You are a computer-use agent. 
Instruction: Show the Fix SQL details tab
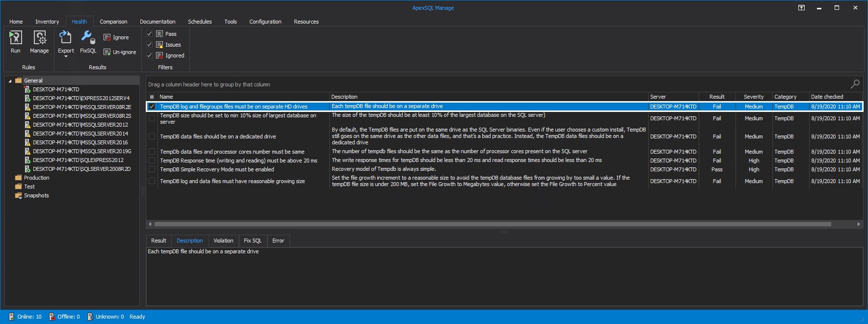[x=253, y=241]
